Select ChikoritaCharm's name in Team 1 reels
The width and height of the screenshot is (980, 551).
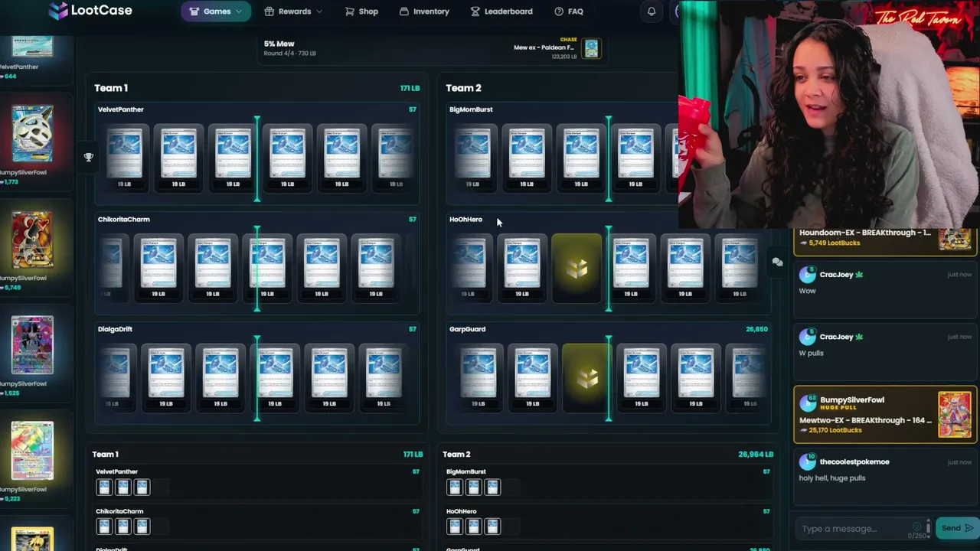(123, 220)
